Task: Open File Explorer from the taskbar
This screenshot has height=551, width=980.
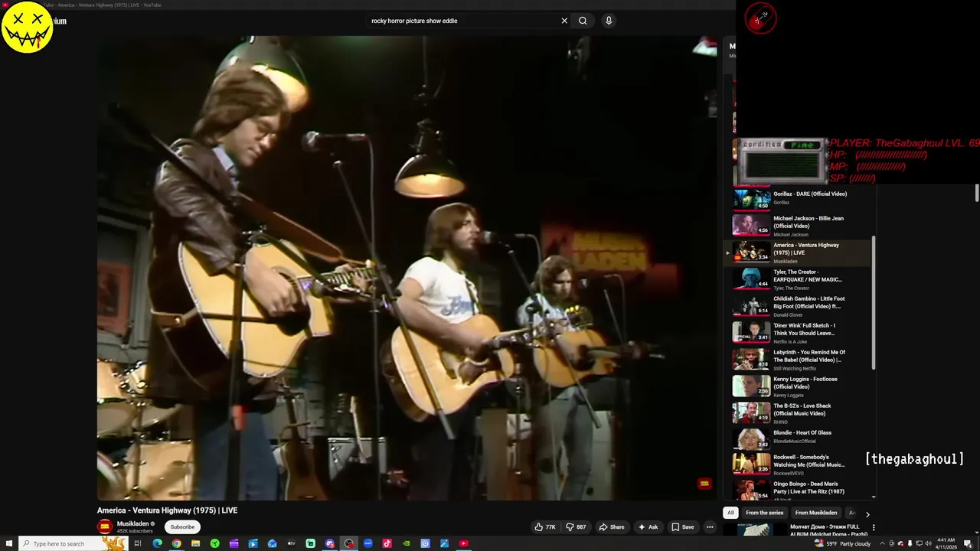Action: (x=195, y=543)
